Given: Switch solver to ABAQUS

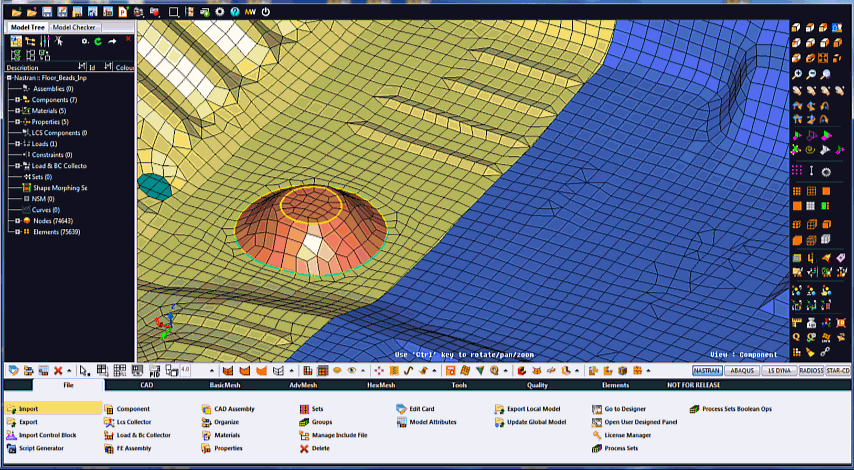Looking at the screenshot, I should [742, 370].
